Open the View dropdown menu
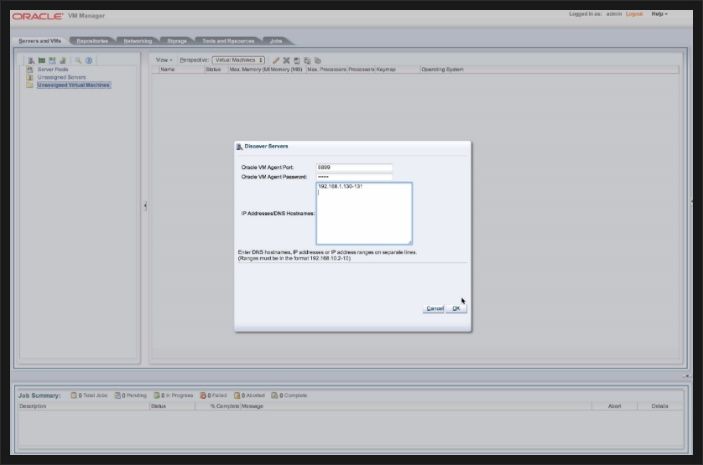703x465 pixels. 164,60
